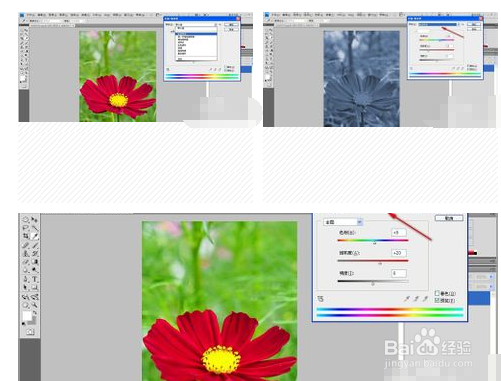
Task: Select the Blur tool in bottom toolbox
Action: click(x=25, y=270)
